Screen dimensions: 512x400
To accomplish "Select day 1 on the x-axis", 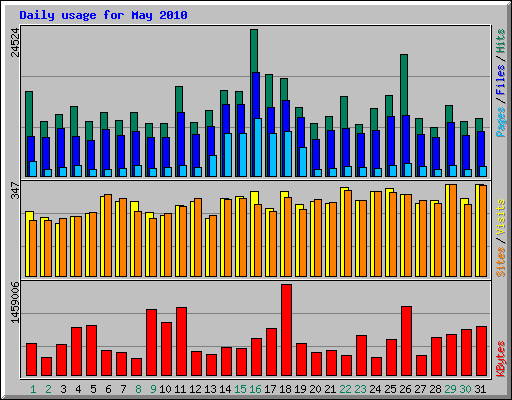I will tap(33, 389).
